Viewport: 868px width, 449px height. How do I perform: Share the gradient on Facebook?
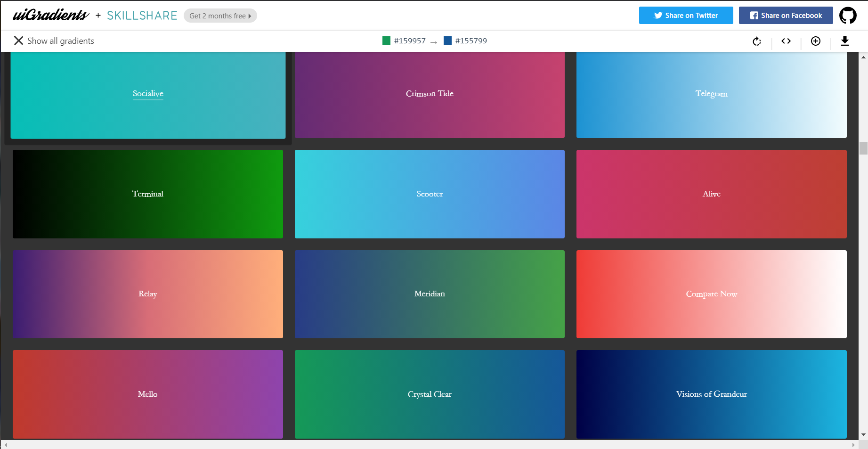click(x=786, y=15)
